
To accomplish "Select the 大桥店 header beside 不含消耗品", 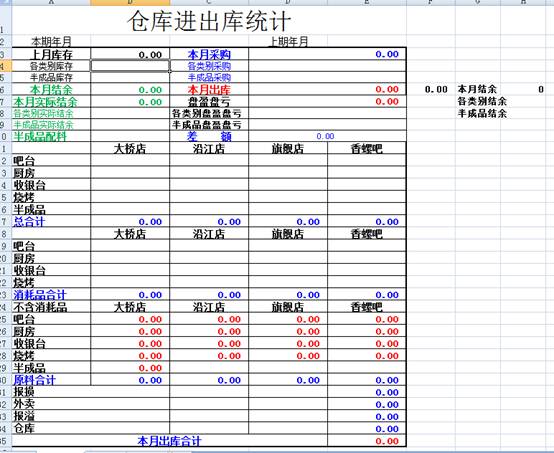I will [x=130, y=307].
